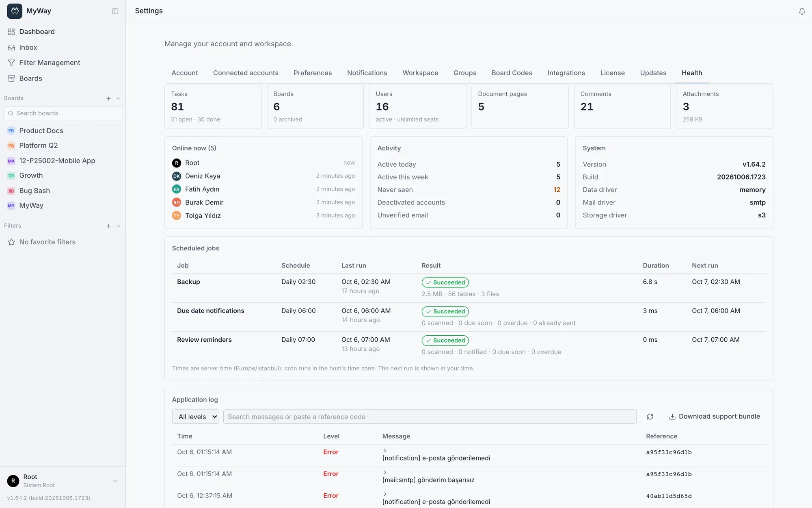812x508 pixels.
Task: Click the Dashboard grid icon
Action: tap(11, 32)
